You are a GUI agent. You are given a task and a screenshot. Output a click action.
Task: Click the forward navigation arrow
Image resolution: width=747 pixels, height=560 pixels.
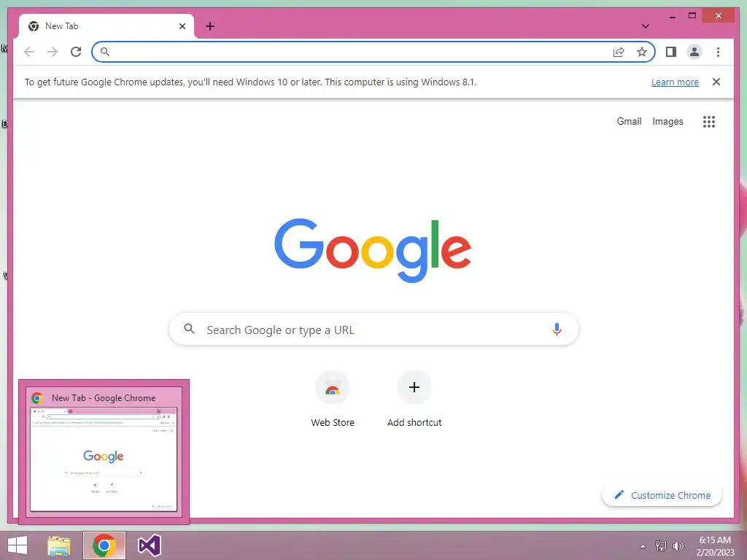point(52,52)
